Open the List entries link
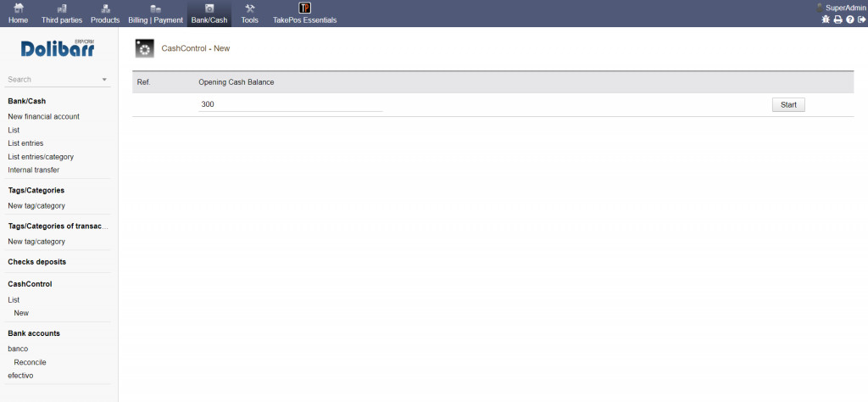 [x=25, y=143]
